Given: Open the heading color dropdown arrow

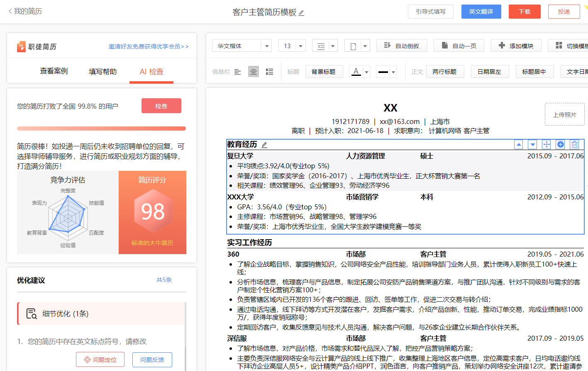Looking at the screenshot, I should [366, 72].
